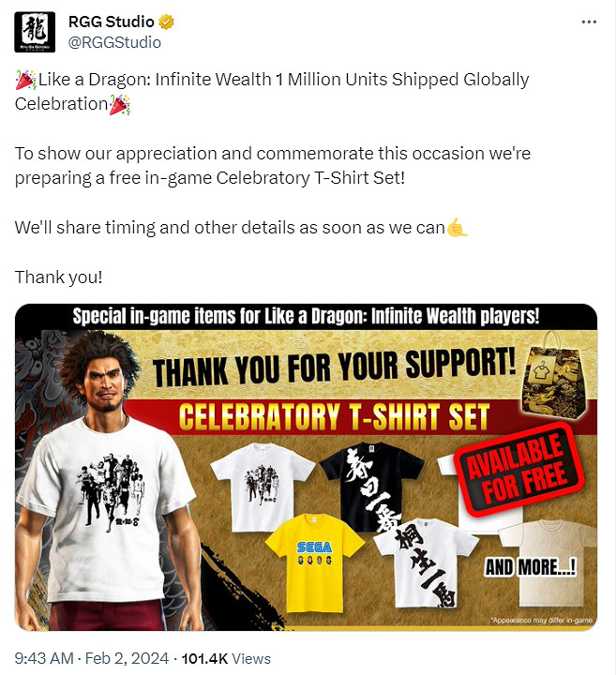This screenshot has height=675, width=616.
Task: Click the 'THANK YOU FOR YOUR SUPPORT!' headline
Action: click(334, 367)
